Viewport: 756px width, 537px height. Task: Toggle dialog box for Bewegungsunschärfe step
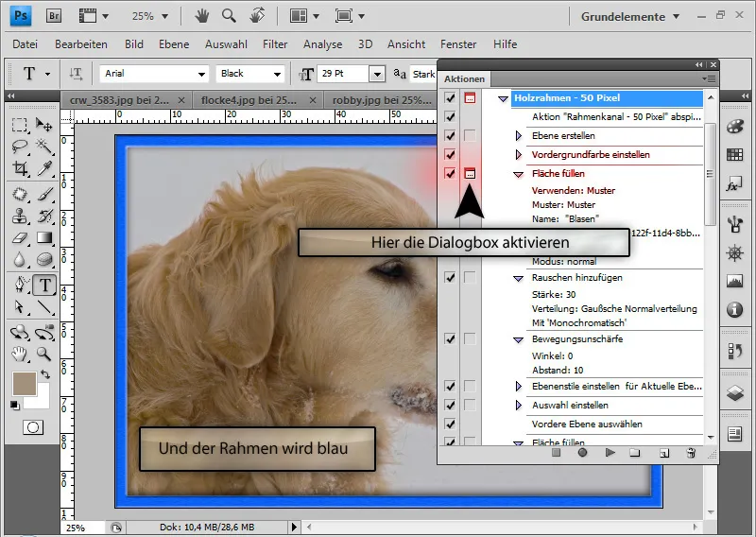470,338
